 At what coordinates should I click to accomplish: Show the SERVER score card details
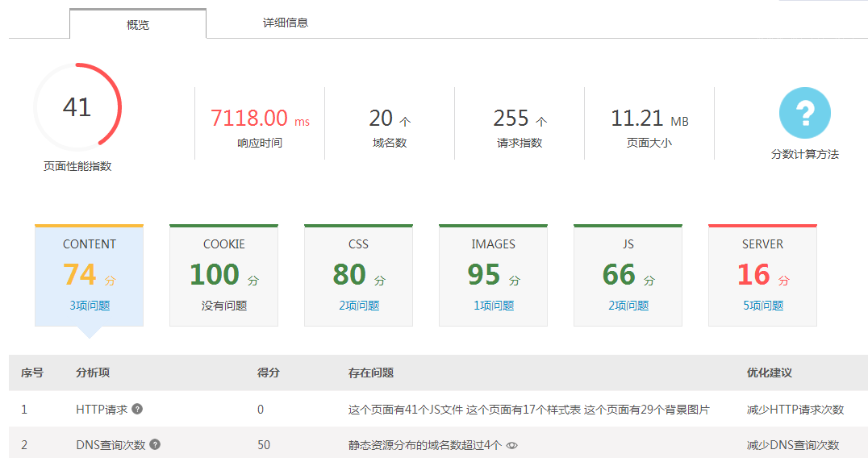click(762, 274)
